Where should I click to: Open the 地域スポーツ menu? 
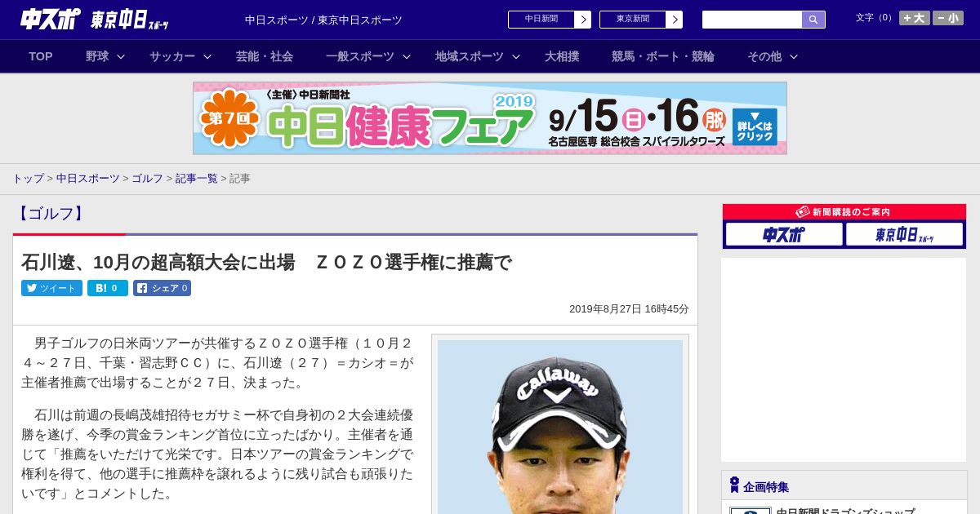[x=470, y=56]
